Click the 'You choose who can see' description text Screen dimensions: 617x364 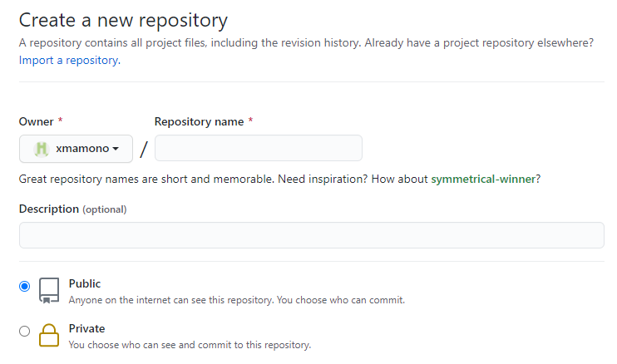point(190,345)
